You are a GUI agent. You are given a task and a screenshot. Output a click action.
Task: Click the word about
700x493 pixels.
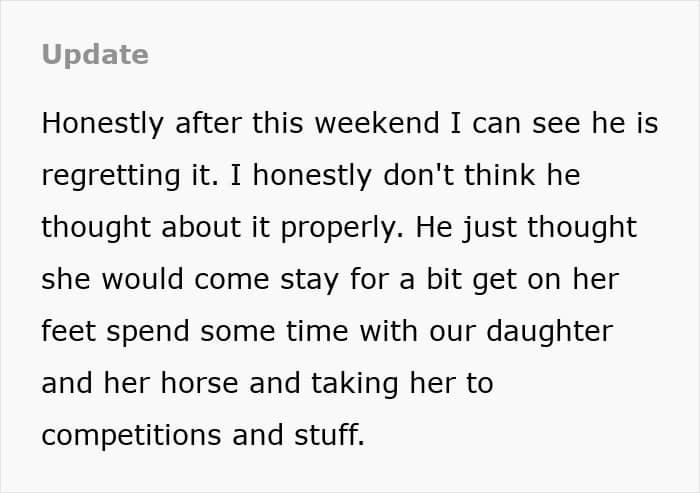click(201, 227)
